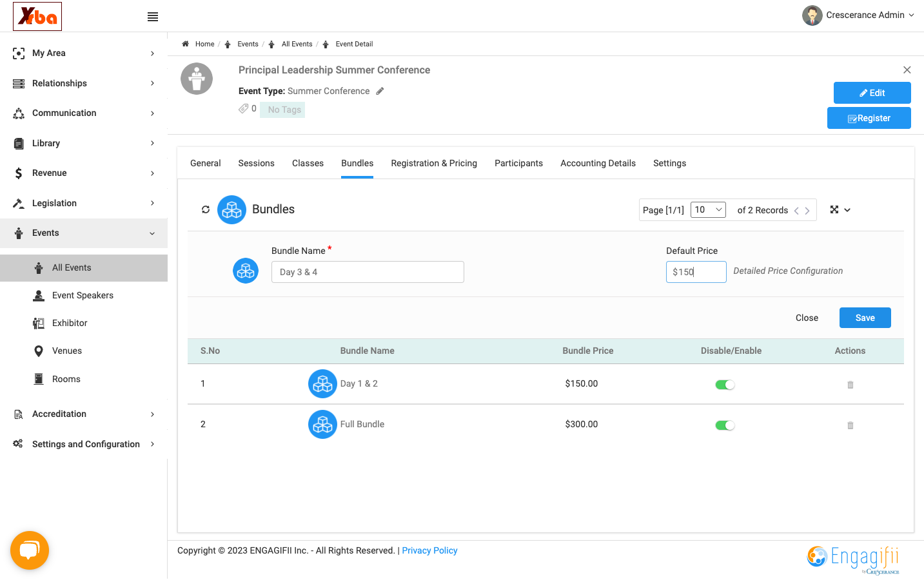Collapse the Events sidebar menu
This screenshot has height=580, width=924.
(84, 233)
